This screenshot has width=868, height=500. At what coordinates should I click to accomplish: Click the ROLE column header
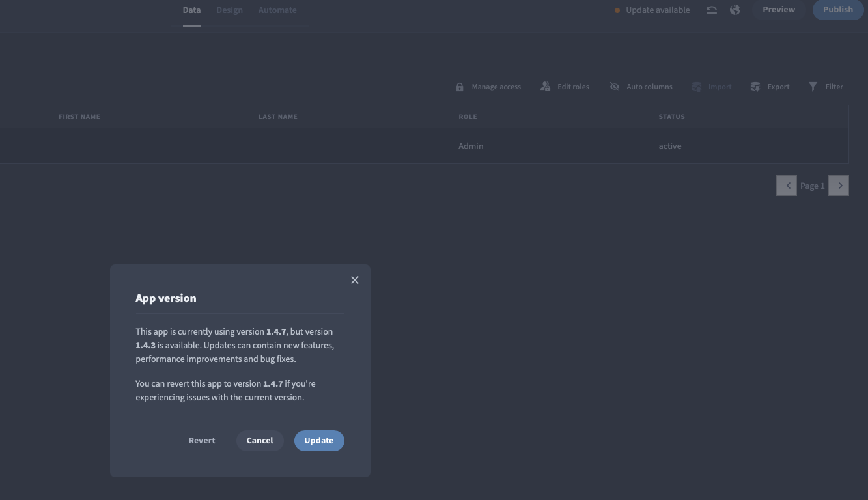click(468, 117)
